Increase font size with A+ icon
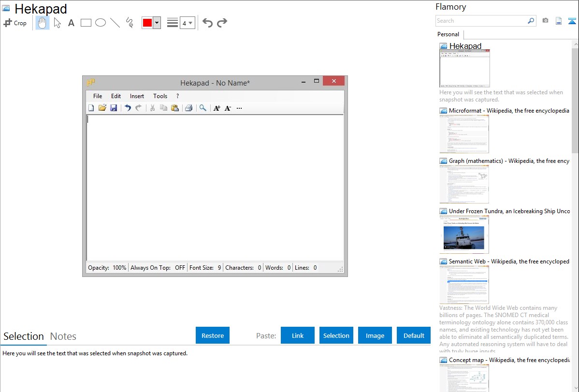This screenshot has height=392, width=579. (x=217, y=108)
